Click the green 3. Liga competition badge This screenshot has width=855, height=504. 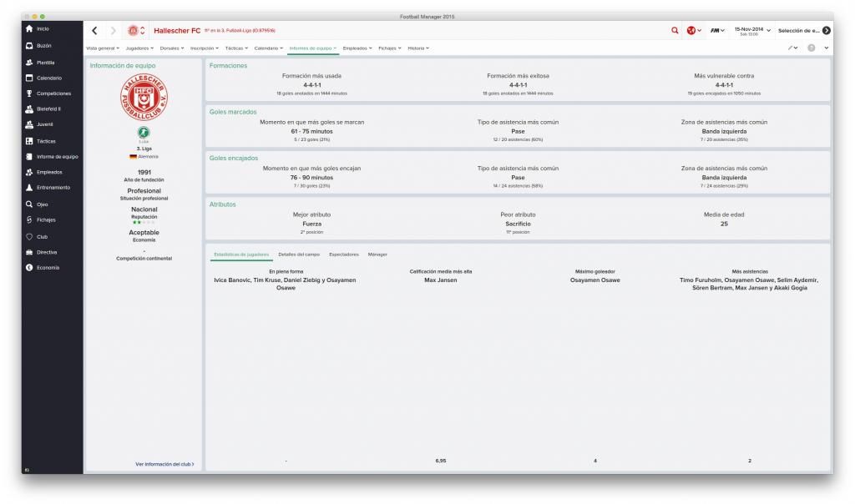point(144,132)
